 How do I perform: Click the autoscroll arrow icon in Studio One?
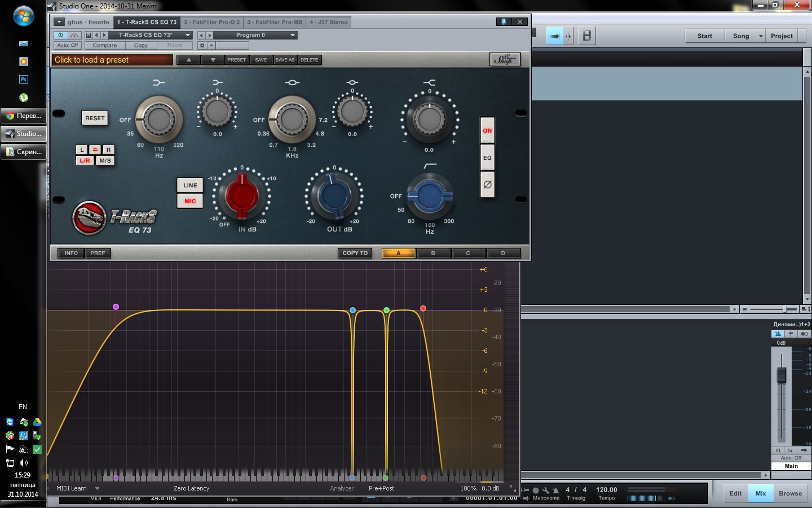[555, 36]
